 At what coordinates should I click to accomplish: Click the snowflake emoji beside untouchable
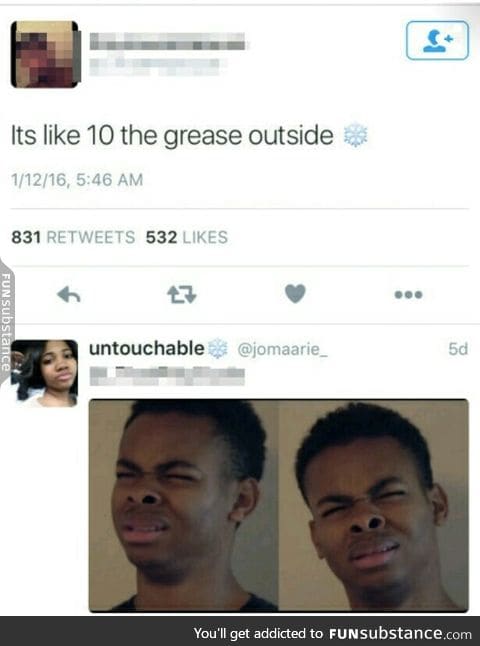click(218, 349)
